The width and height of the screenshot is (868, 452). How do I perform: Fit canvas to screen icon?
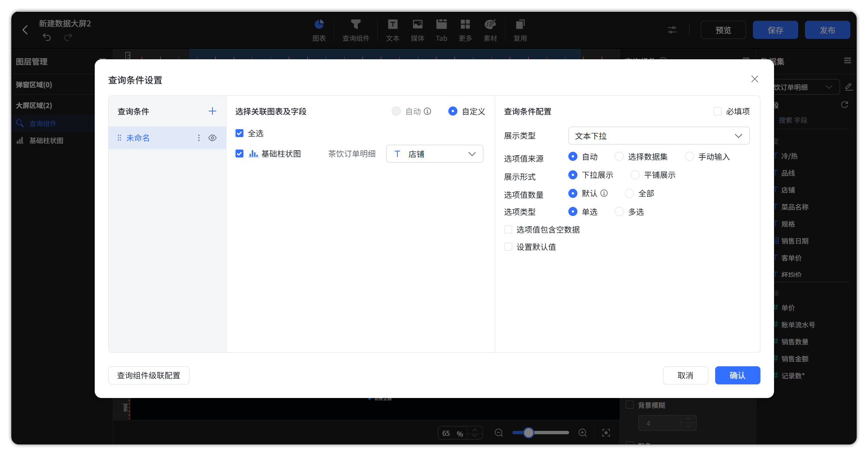[x=606, y=433]
